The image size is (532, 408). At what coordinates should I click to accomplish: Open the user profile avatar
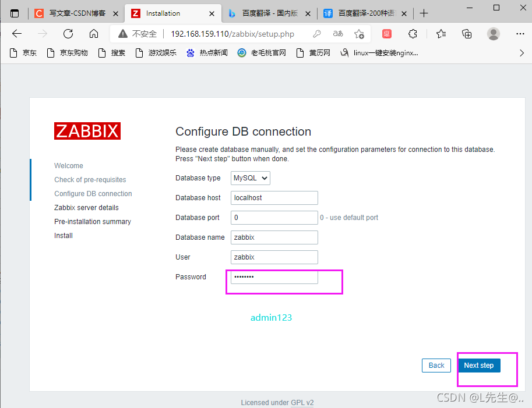[x=494, y=34]
